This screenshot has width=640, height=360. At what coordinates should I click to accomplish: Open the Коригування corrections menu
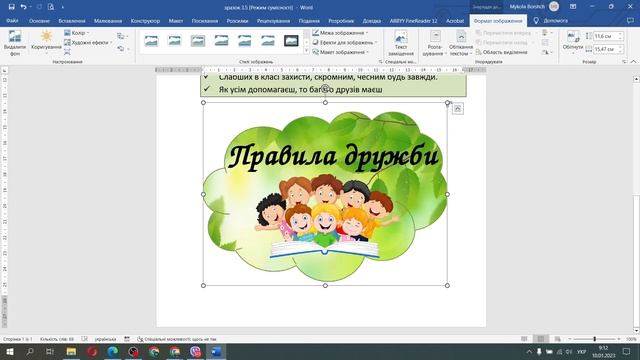pyautogui.click(x=46, y=43)
